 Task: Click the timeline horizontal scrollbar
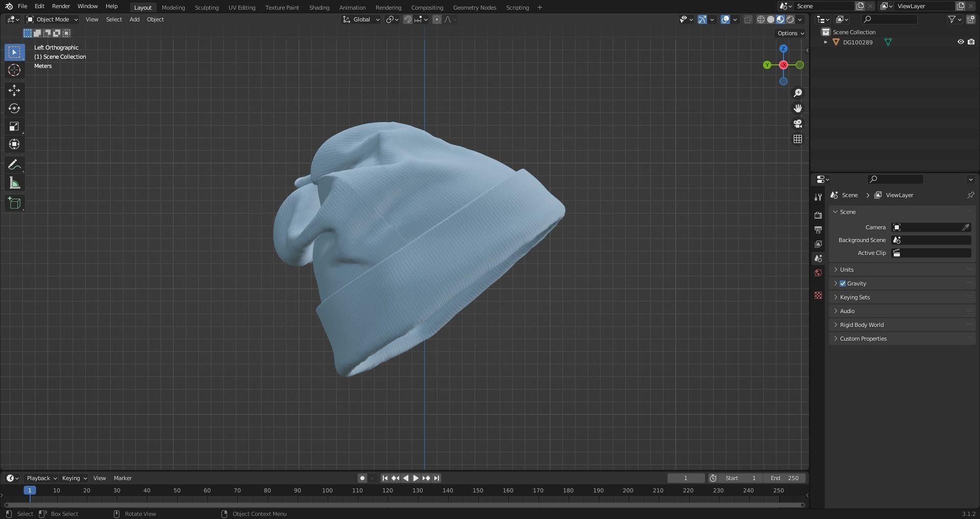click(x=404, y=505)
